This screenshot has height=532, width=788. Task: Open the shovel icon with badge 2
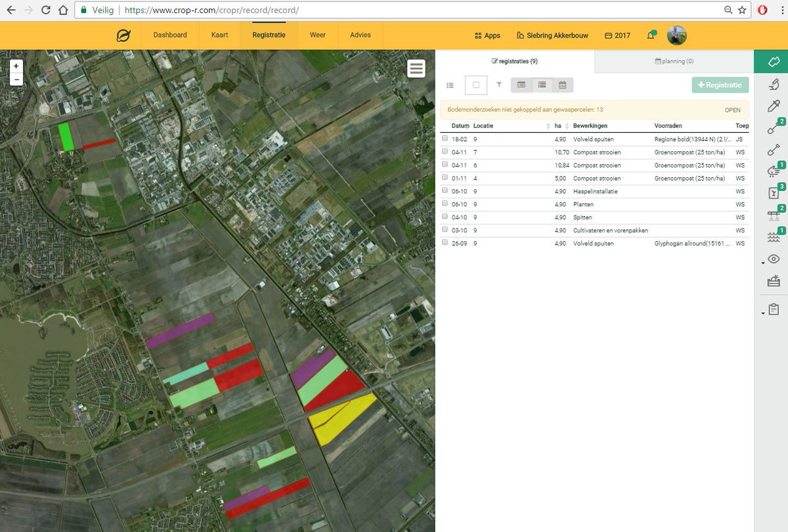coord(774,128)
